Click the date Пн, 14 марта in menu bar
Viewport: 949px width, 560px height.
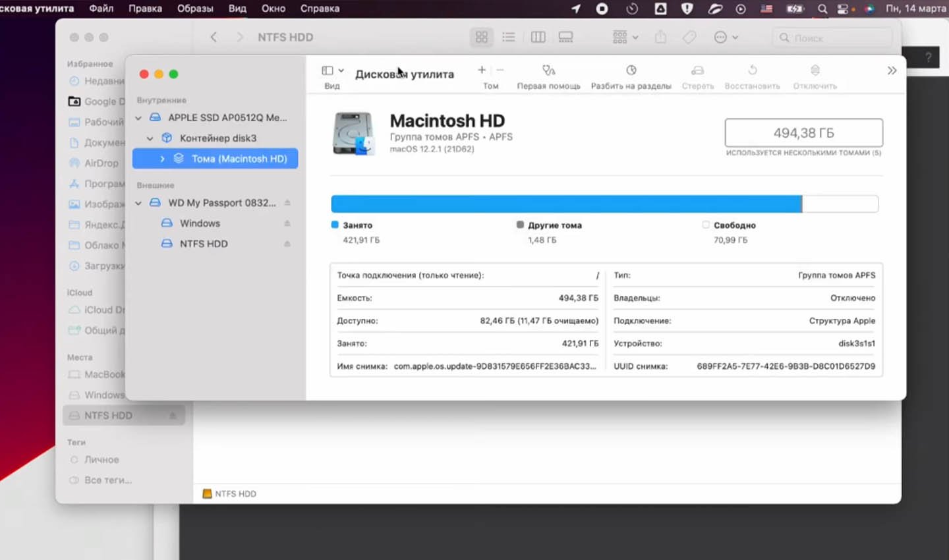[x=916, y=9]
